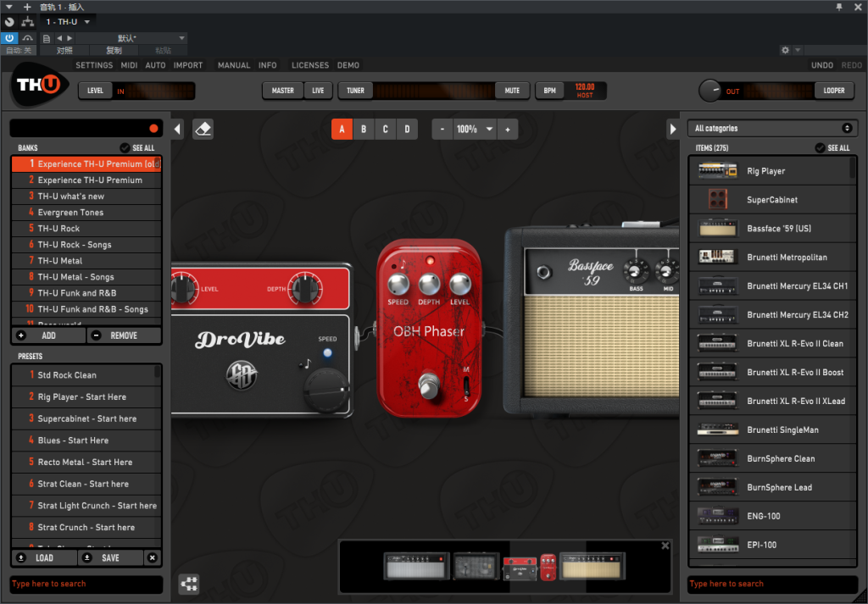
Task: Click the DroVibe DEPTH knob
Action: (x=304, y=289)
